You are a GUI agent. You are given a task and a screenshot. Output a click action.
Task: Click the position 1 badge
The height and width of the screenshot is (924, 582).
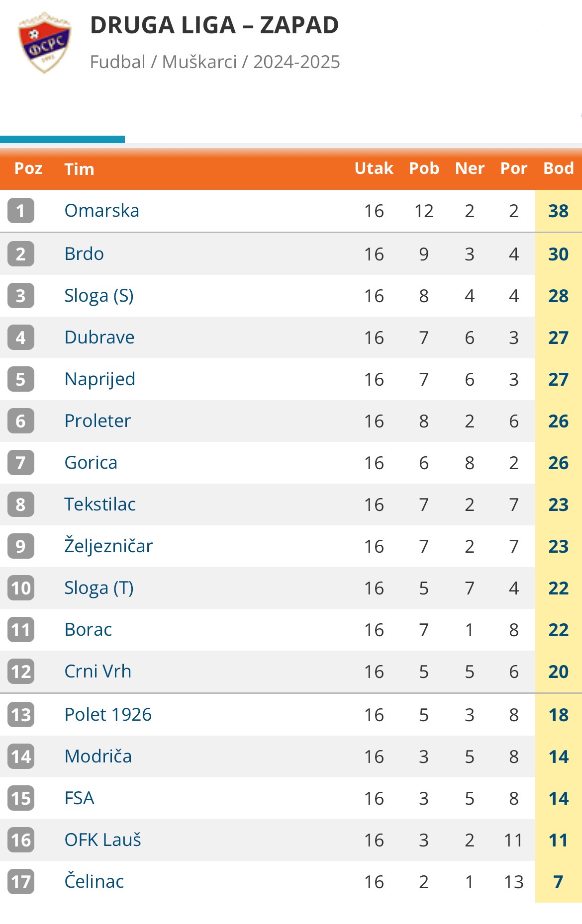click(x=21, y=211)
